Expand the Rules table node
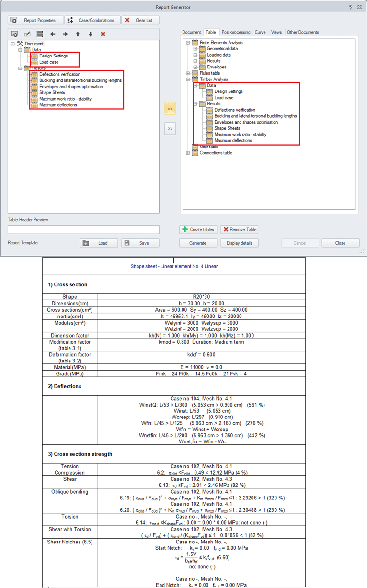The width and height of the screenshot is (367, 588). (x=188, y=73)
